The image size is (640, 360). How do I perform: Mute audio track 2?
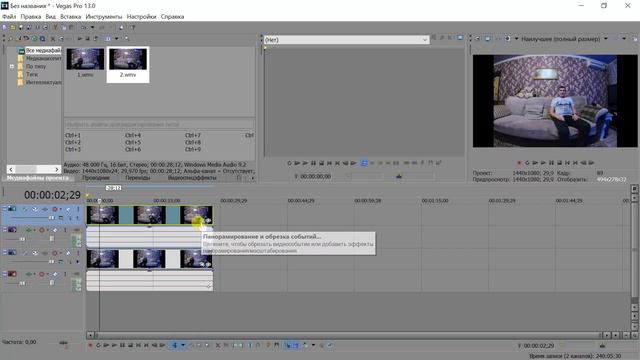point(55,230)
